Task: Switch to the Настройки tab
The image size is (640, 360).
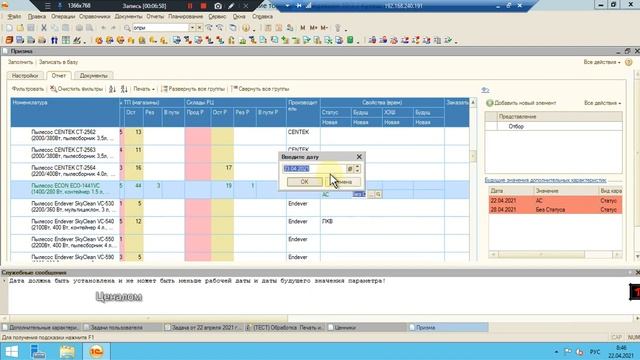Action: [x=25, y=76]
